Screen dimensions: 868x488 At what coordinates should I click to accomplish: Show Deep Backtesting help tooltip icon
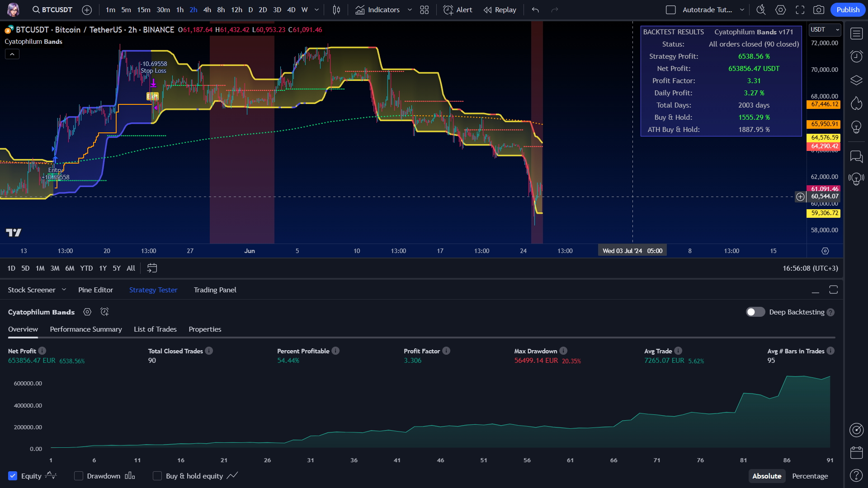[x=830, y=312]
